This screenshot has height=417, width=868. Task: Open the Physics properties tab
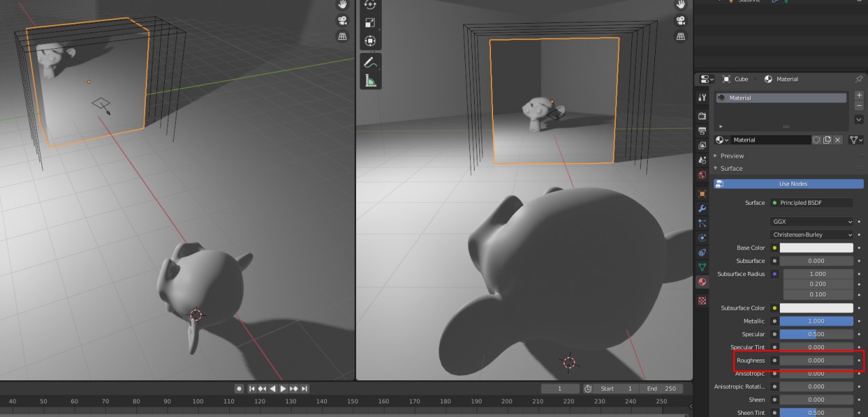point(702,237)
